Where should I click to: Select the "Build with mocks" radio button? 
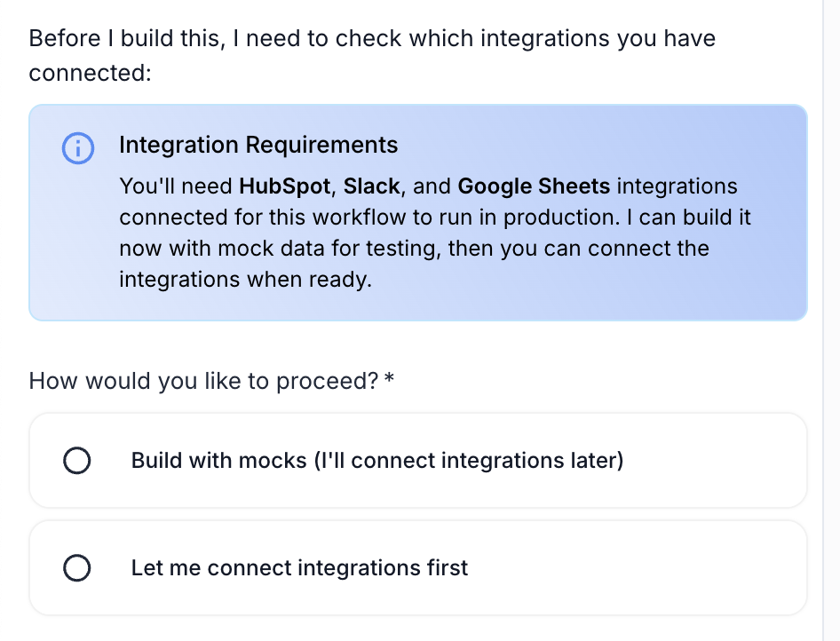(x=77, y=461)
